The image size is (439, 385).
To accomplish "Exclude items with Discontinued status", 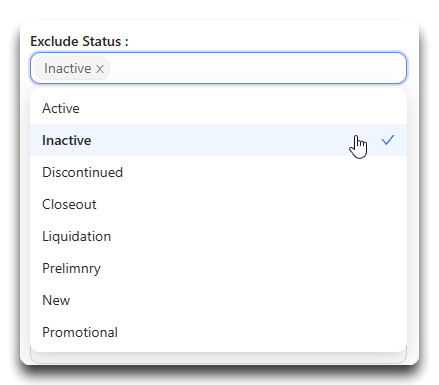I will pos(218,172).
